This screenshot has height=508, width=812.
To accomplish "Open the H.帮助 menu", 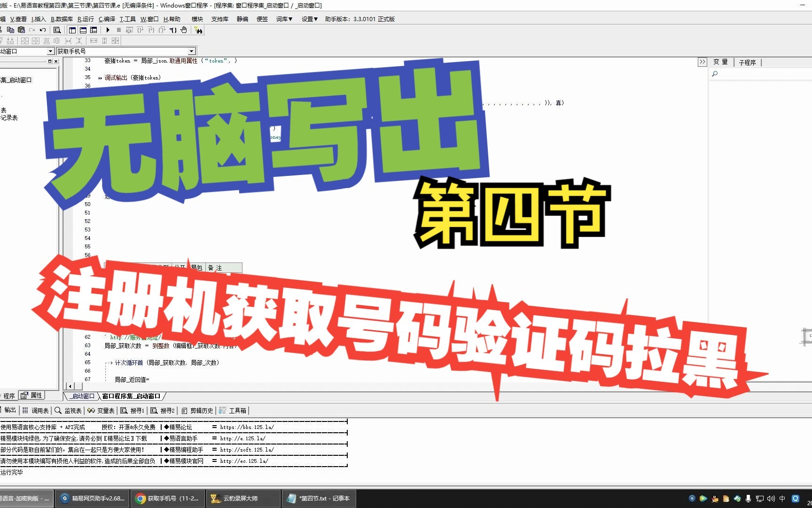I will pyautogui.click(x=172, y=19).
